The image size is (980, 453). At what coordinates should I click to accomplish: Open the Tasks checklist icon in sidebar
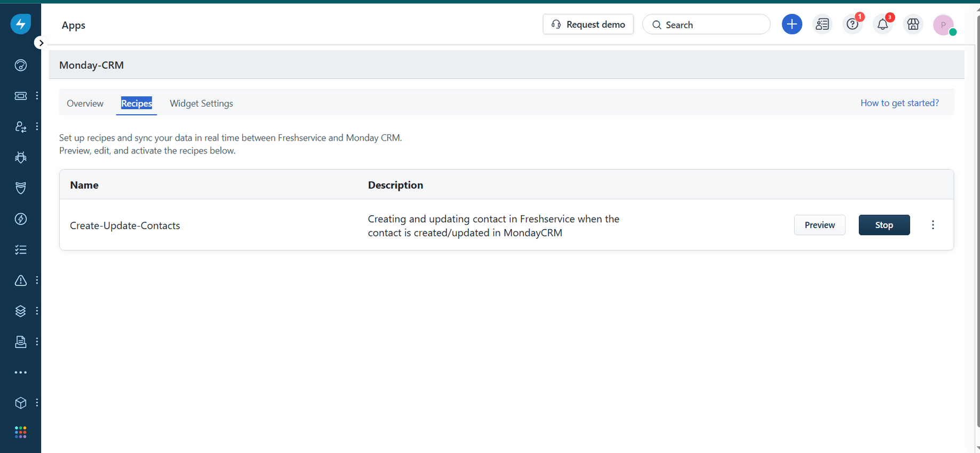pos(21,249)
